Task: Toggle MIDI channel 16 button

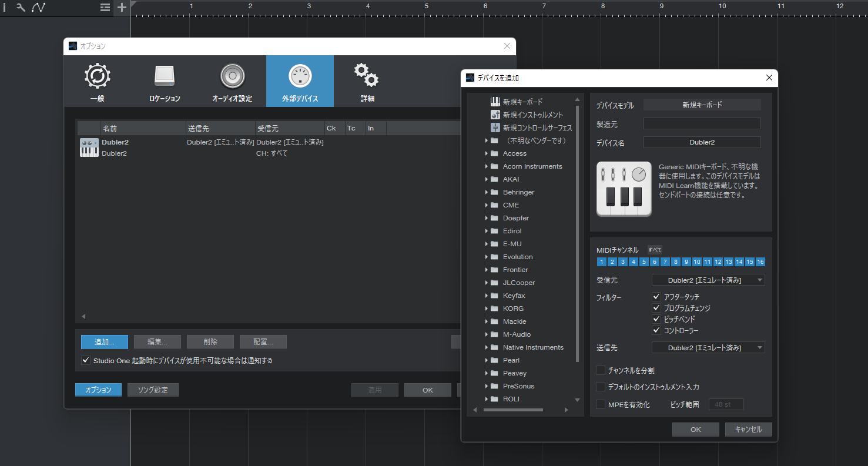Action: coord(760,262)
